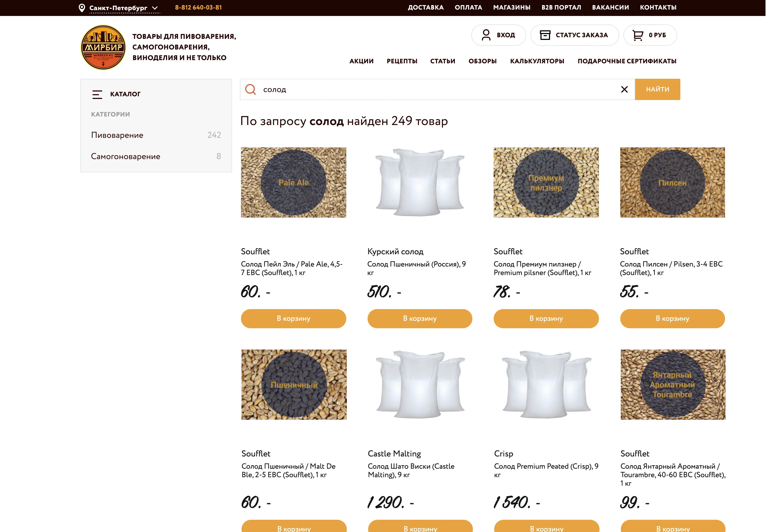Image resolution: width=766 pixels, height=532 pixels.
Task: Select the Самогоноварение category
Action: click(x=126, y=156)
